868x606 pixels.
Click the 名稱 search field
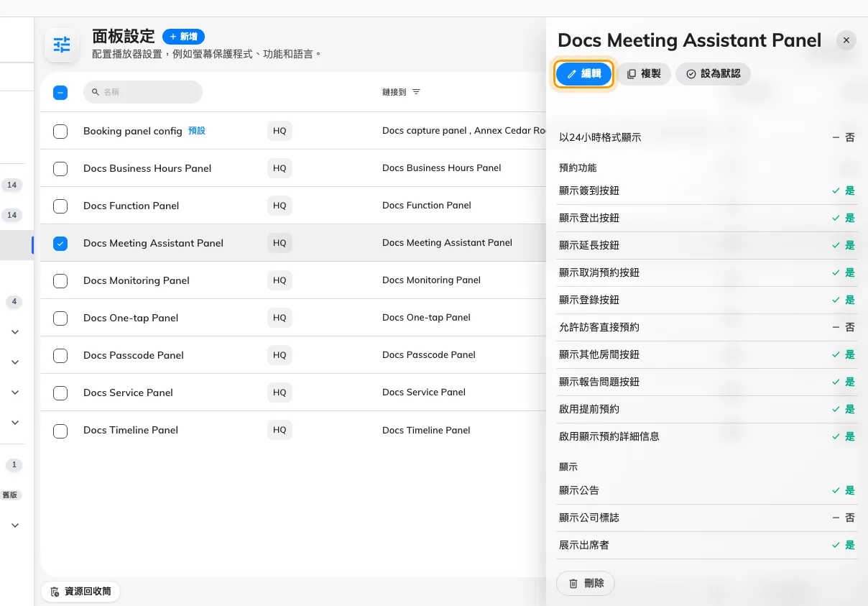pyautogui.click(x=143, y=92)
